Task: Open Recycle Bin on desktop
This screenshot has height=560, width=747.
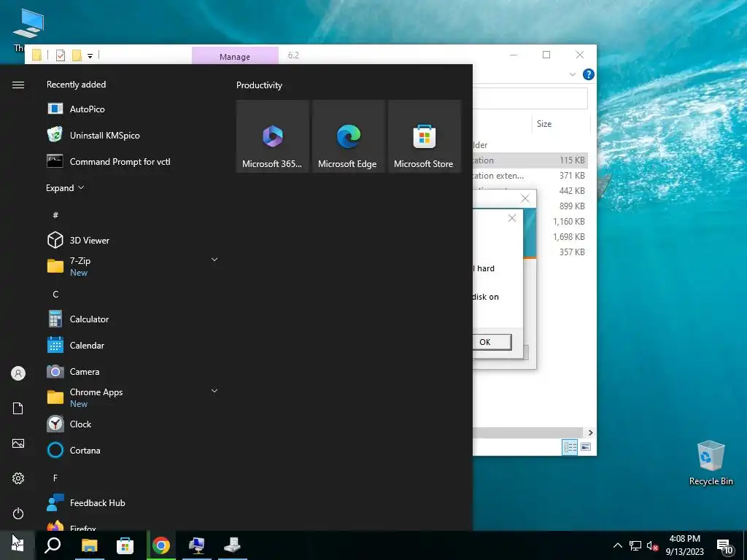Action: [x=711, y=463]
